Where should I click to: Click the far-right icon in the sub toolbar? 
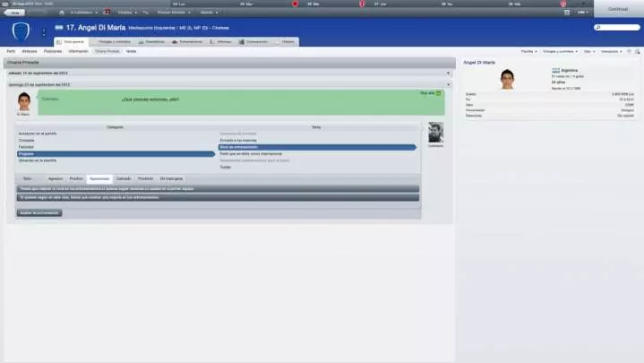tap(638, 51)
